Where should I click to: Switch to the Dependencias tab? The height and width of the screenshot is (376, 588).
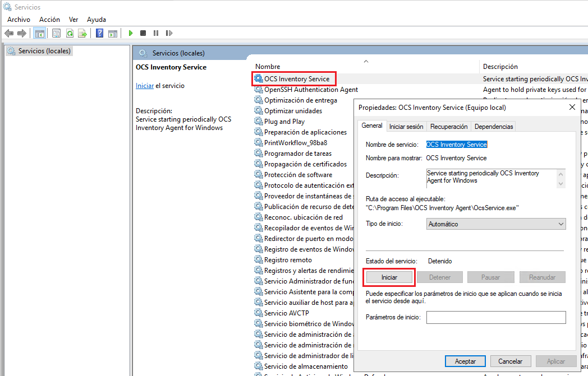pos(493,126)
